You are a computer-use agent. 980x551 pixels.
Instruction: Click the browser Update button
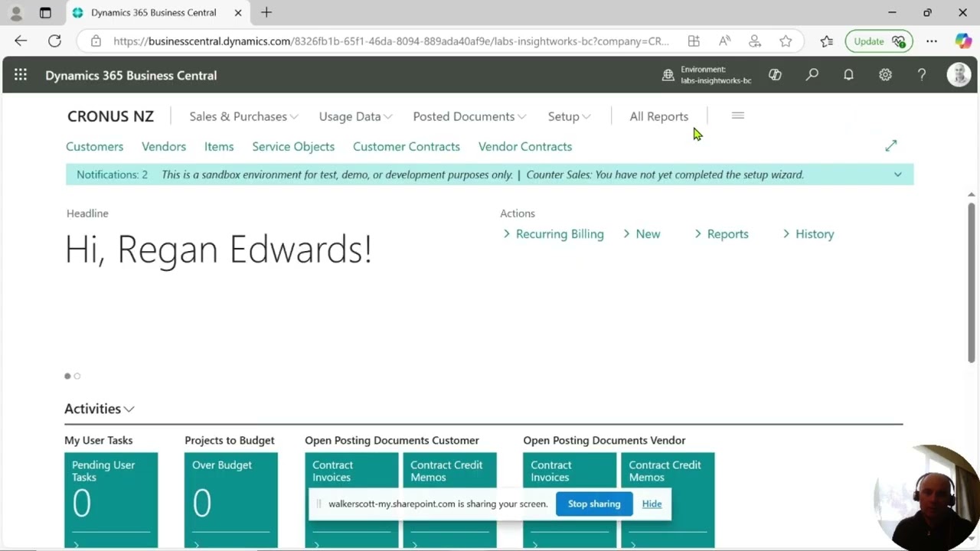(x=878, y=41)
